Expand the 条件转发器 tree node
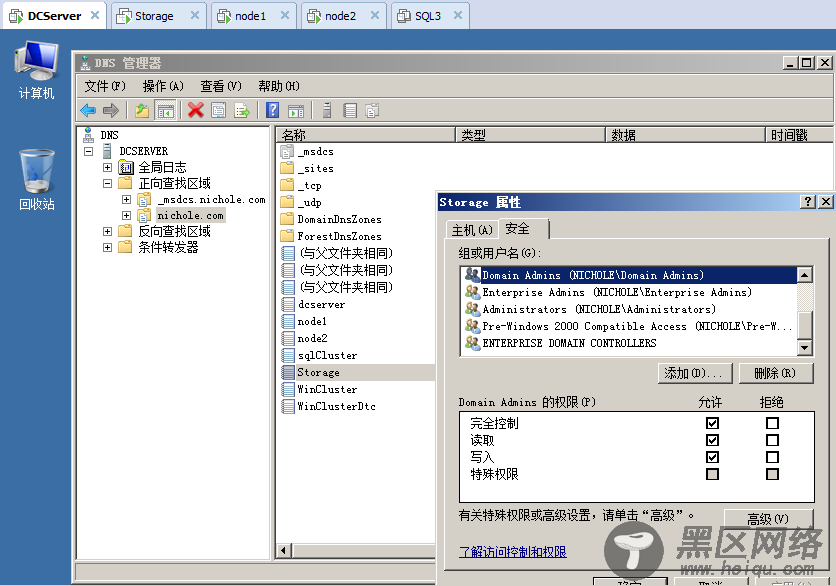This screenshot has width=836, height=586. point(107,247)
